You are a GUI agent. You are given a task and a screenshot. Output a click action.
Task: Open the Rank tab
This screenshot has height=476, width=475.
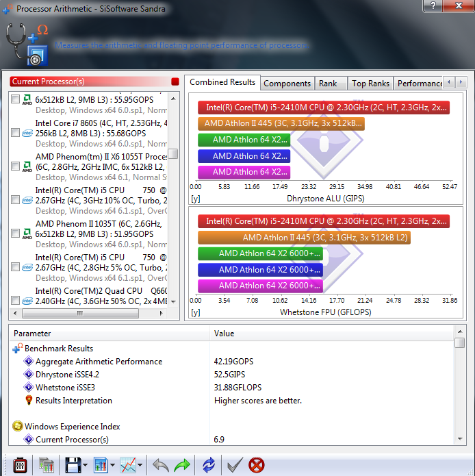[x=331, y=84]
